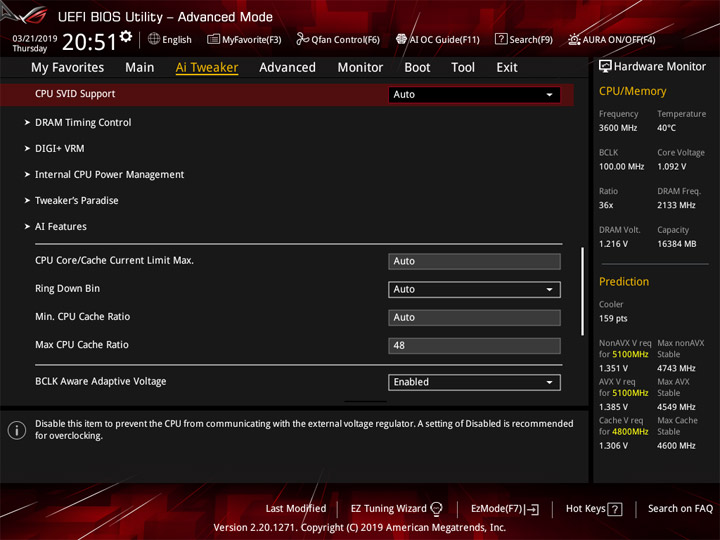The image size is (720, 540).
Task: Click the Prediction section heading
Action: (x=624, y=281)
